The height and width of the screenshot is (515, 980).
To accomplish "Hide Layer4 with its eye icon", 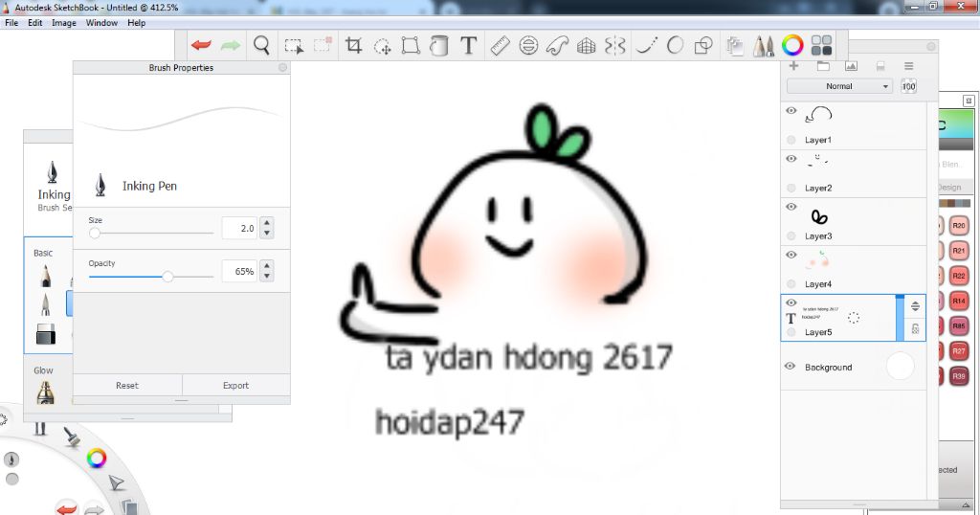I will point(791,255).
